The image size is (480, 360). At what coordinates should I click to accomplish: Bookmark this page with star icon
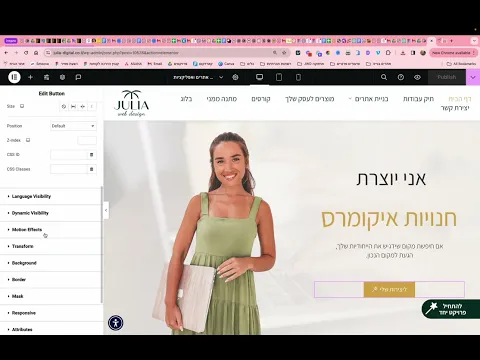coord(284,53)
